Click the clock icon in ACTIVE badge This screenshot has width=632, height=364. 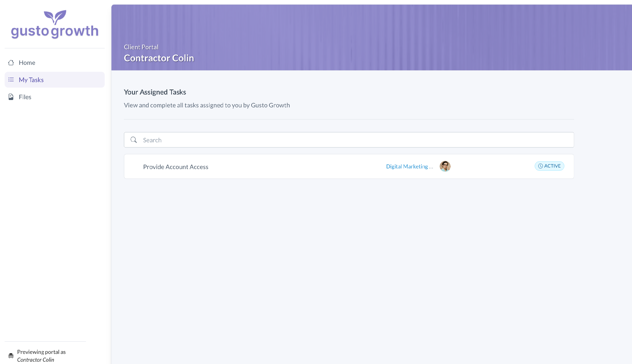coord(540,166)
